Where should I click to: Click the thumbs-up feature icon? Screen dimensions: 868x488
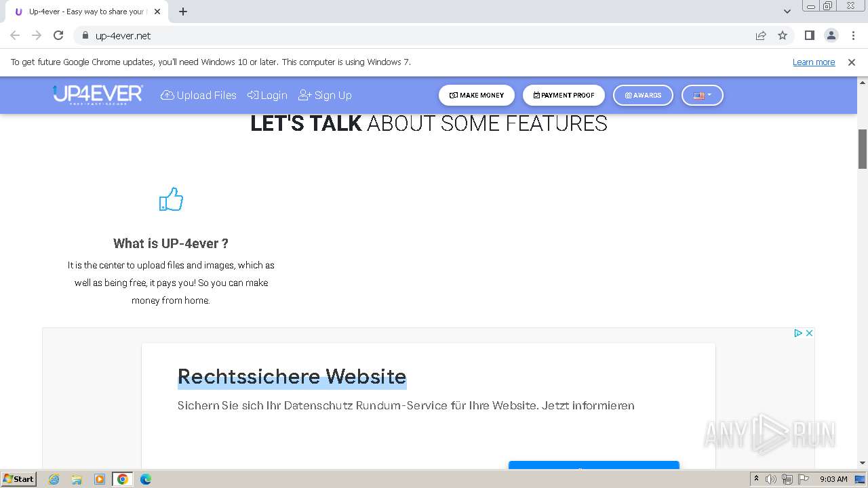[x=171, y=199]
